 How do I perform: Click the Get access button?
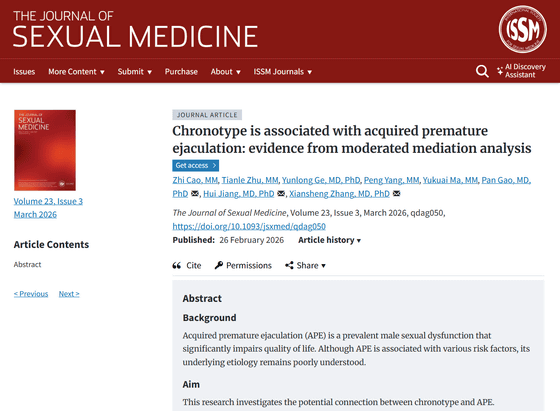click(196, 165)
